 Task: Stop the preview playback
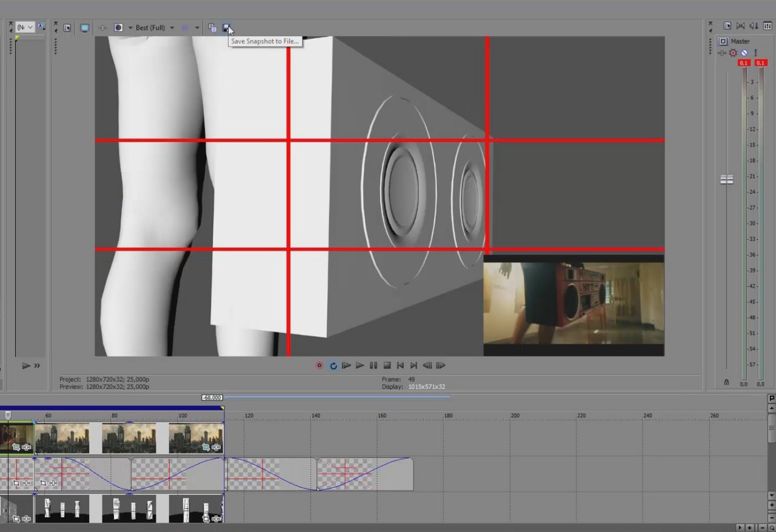(387, 365)
